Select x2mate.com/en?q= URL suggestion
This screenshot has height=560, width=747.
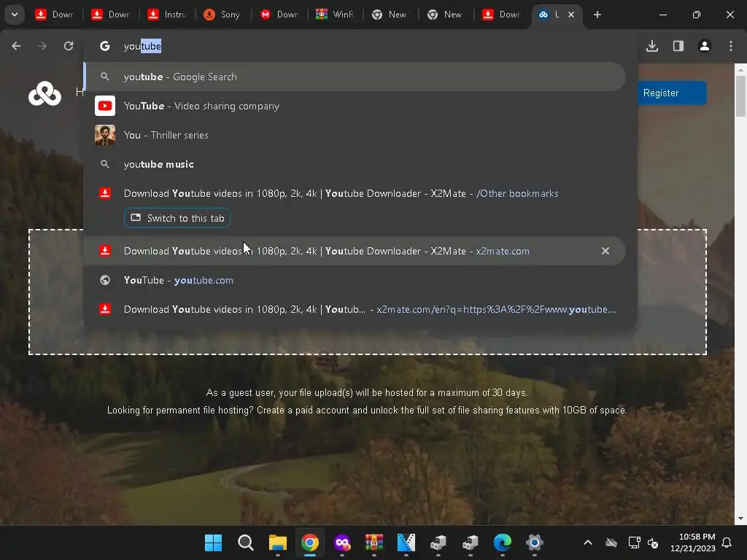click(355, 309)
